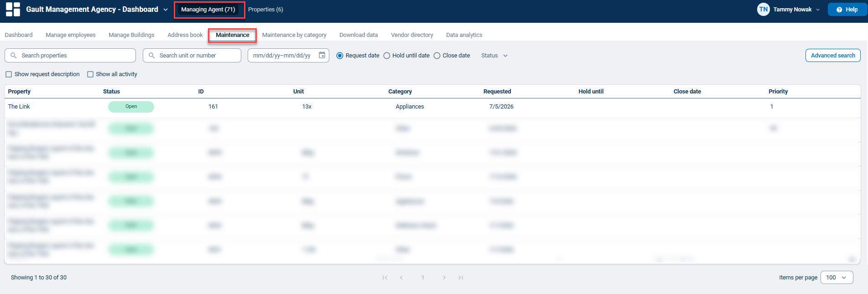Sort by the Priority column header

778,92
